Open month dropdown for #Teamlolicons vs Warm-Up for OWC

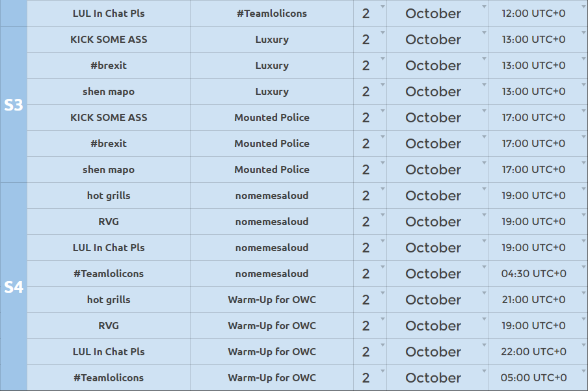(484, 371)
